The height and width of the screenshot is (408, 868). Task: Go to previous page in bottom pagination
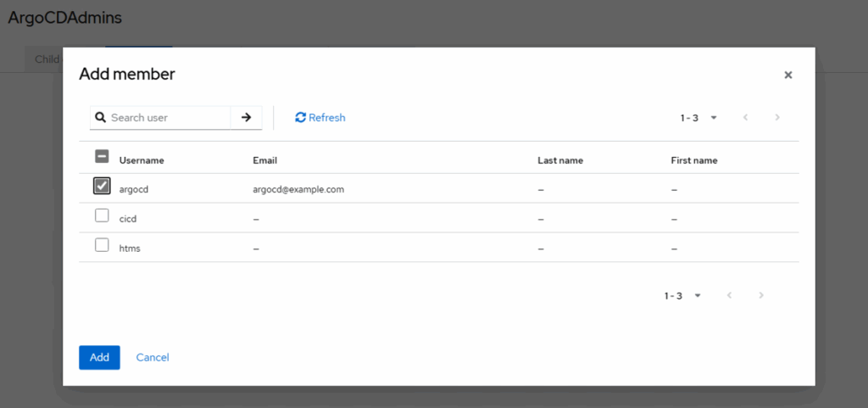click(730, 296)
